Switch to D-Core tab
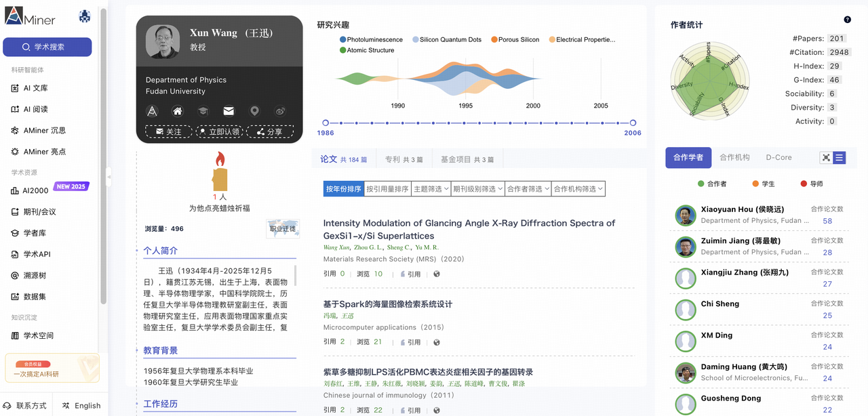 (778, 157)
